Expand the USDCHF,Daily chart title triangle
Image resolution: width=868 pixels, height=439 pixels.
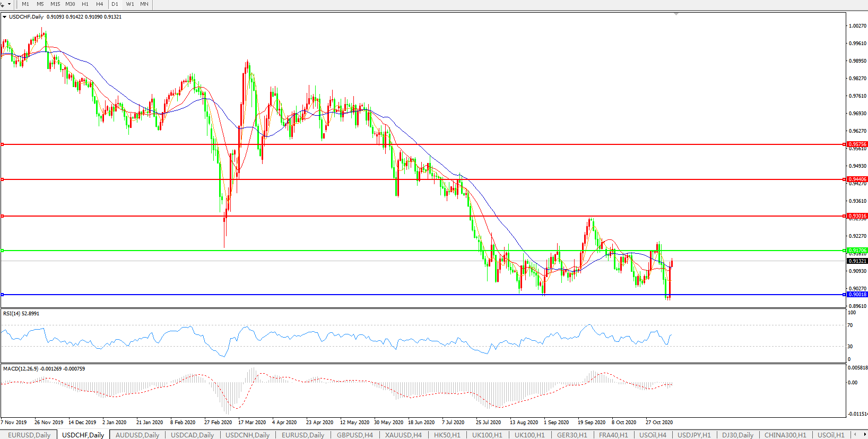coord(5,17)
